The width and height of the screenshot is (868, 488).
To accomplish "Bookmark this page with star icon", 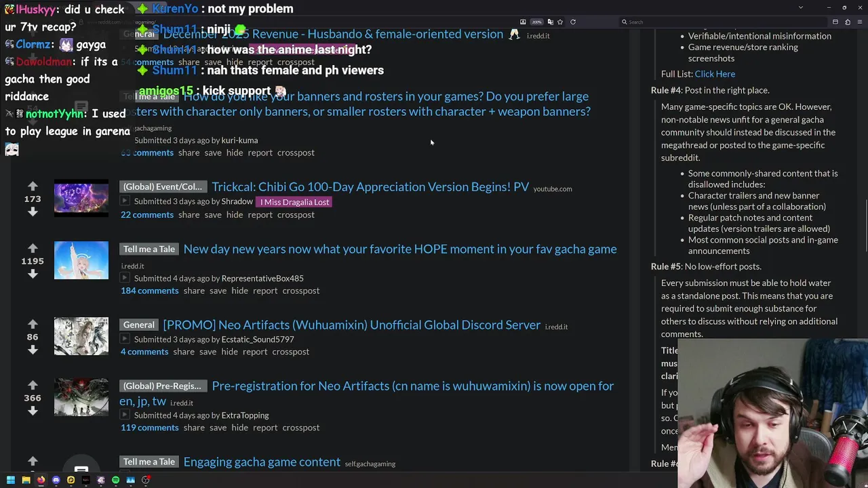I will coord(560,22).
